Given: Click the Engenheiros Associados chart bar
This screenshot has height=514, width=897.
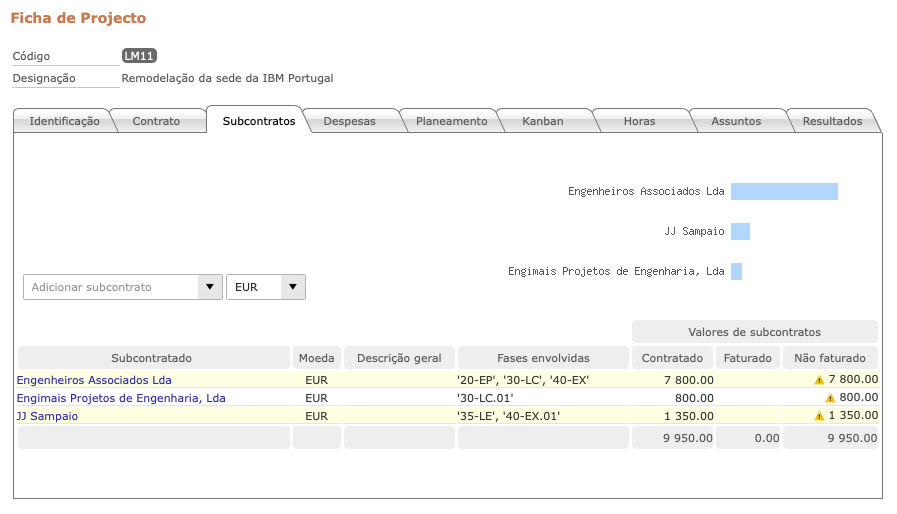Looking at the screenshot, I should pos(783,191).
